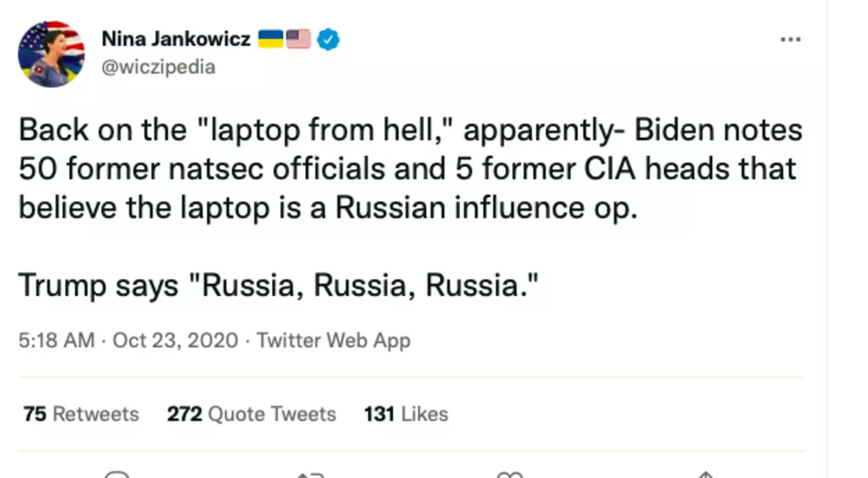Open the @wiczipedia handle link

pyautogui.click(x=158, y=67)
